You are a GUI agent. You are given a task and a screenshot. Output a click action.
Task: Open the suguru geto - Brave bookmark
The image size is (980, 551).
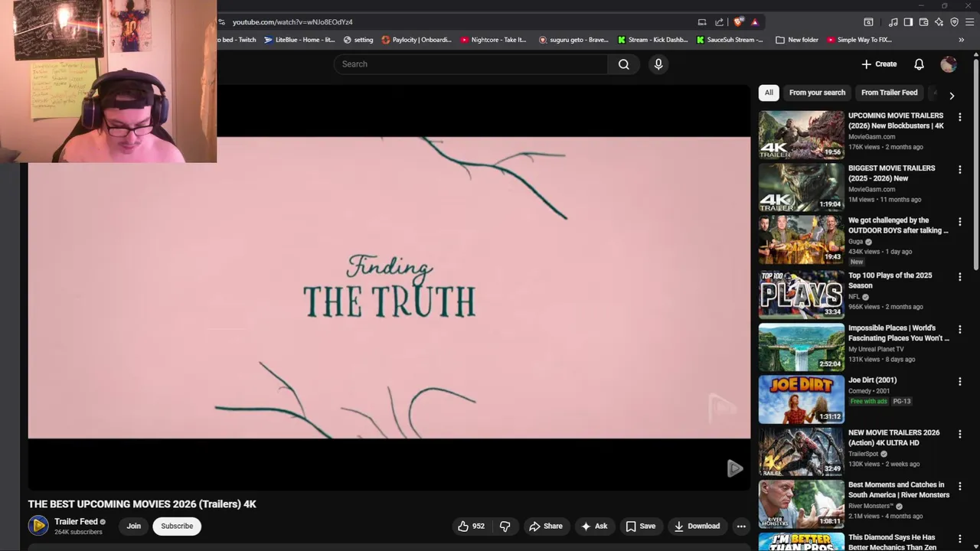(x=573, y=40)
